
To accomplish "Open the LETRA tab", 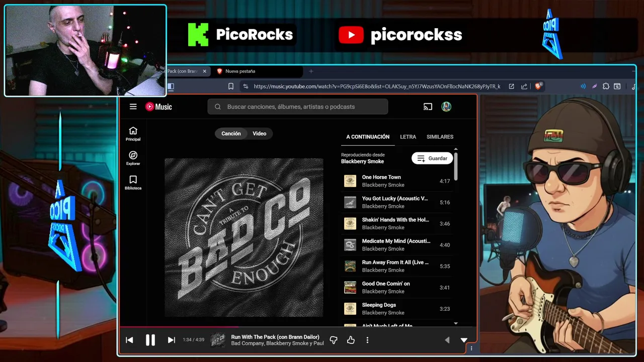I will click(x=408, y=137).
